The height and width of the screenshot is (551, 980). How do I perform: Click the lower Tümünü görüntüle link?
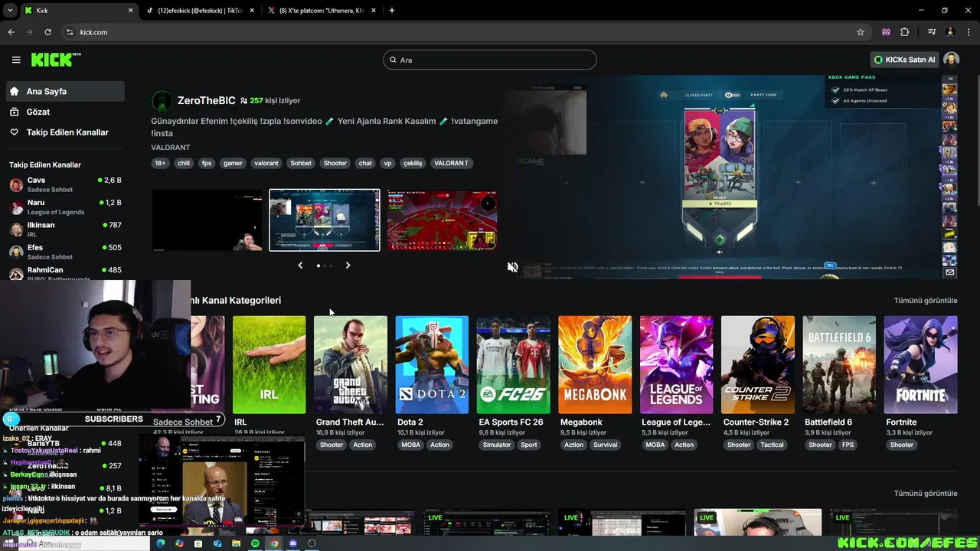pyautogui.click(x=926, y=494)
